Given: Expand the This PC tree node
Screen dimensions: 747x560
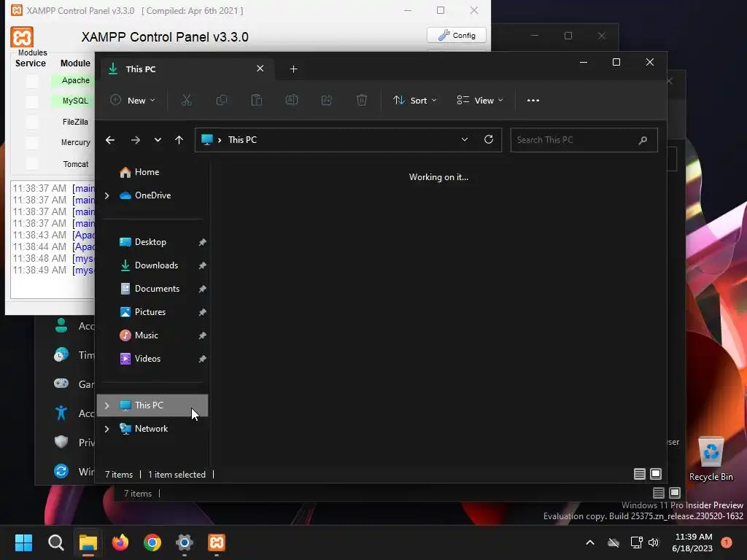Looking at the screenshot, I should point(107,405).
